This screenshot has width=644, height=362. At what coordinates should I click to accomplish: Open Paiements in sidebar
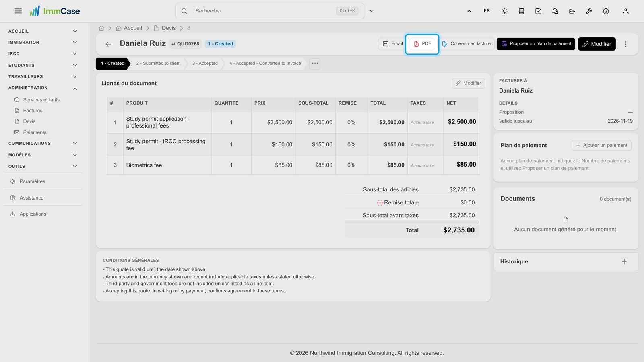[x=31, y=132]
